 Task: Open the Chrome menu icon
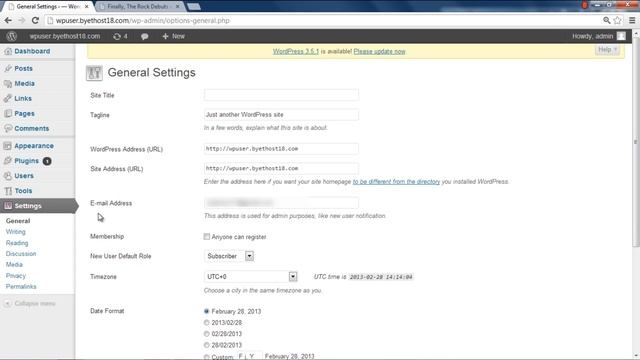632,20
